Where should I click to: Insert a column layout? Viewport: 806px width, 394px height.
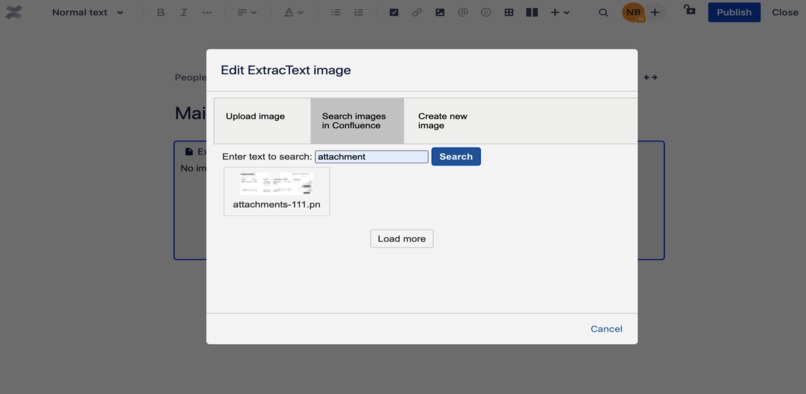tap(532, 12)
